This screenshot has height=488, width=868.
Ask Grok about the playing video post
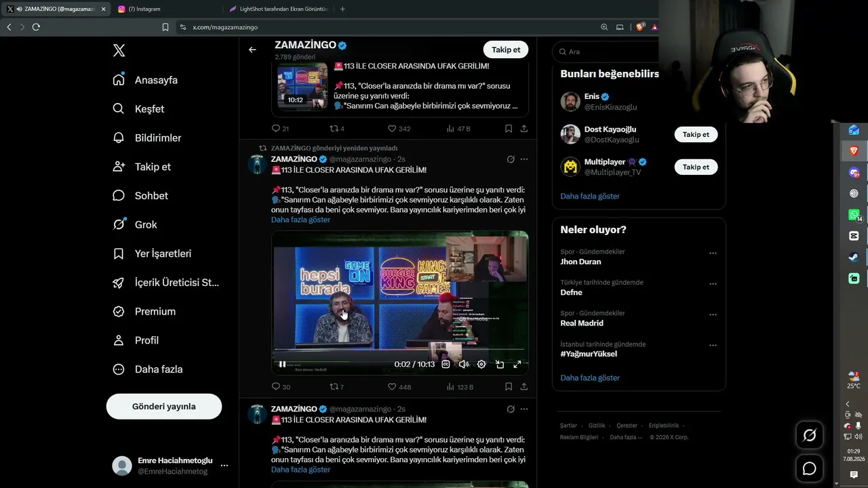[511, 159]
